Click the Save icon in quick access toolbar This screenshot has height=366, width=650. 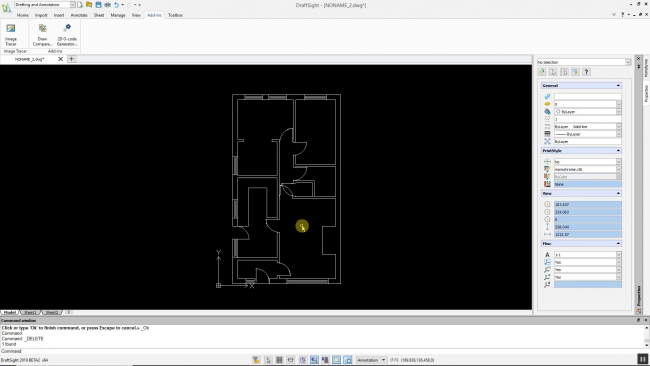click(98, 5)
